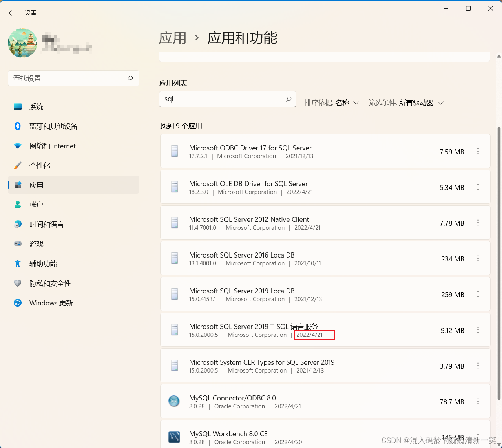Click the Microsoft ODBC Driver 17 app icon
The width and height of the screenshot is (502, 448).
175,151
